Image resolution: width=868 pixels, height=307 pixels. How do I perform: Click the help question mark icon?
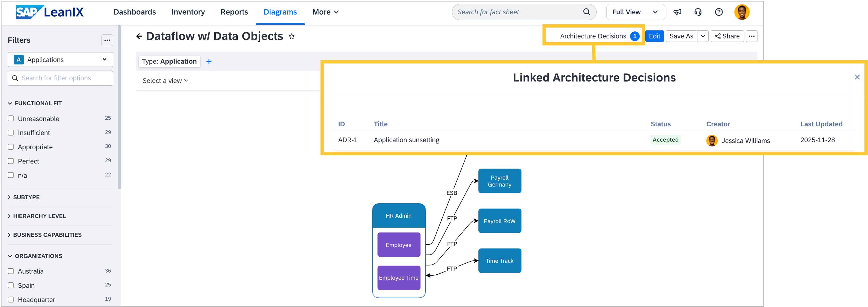pos(719,12)
